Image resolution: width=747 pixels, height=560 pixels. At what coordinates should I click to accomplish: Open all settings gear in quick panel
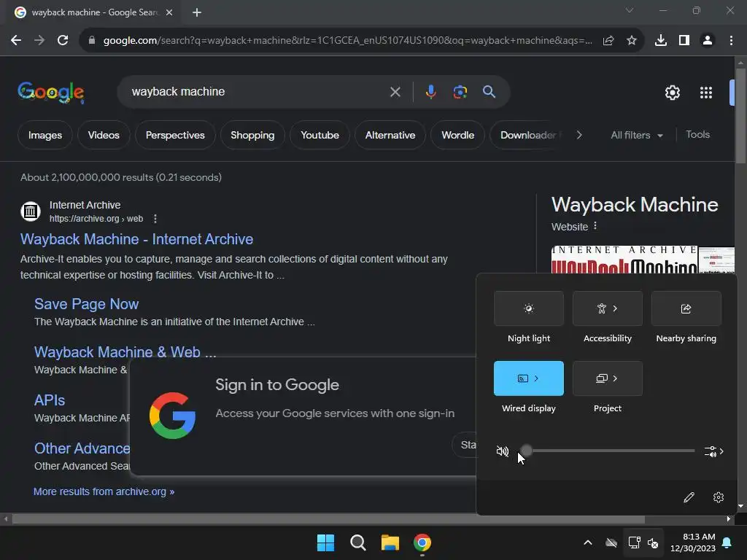coord(719,497)
